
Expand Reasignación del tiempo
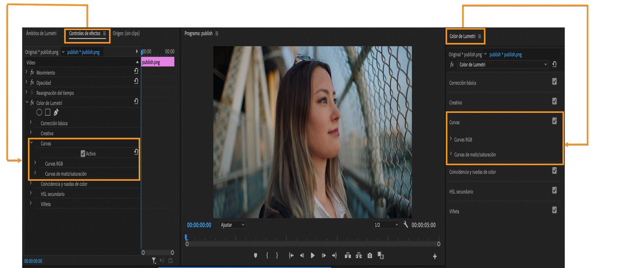26,92
